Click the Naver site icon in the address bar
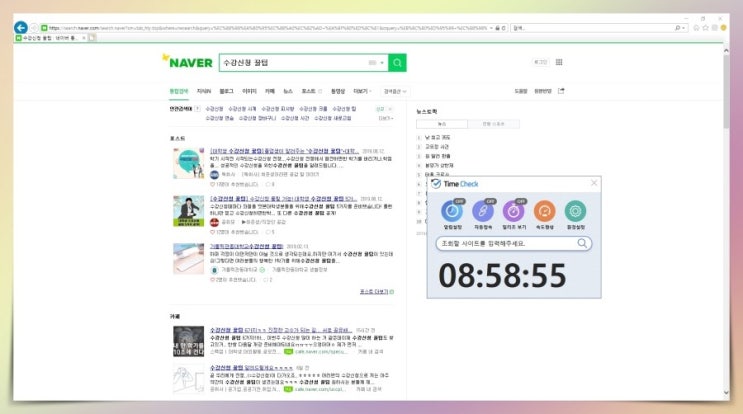This screenshot has height=414, width=743. click(44, 28)
